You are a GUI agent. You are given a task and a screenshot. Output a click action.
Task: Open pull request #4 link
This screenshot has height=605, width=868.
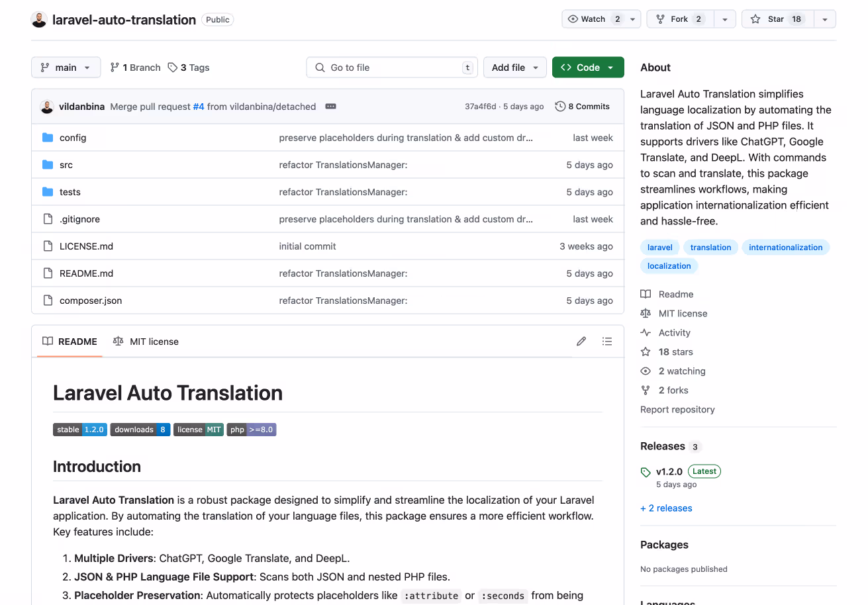point(199,107)
